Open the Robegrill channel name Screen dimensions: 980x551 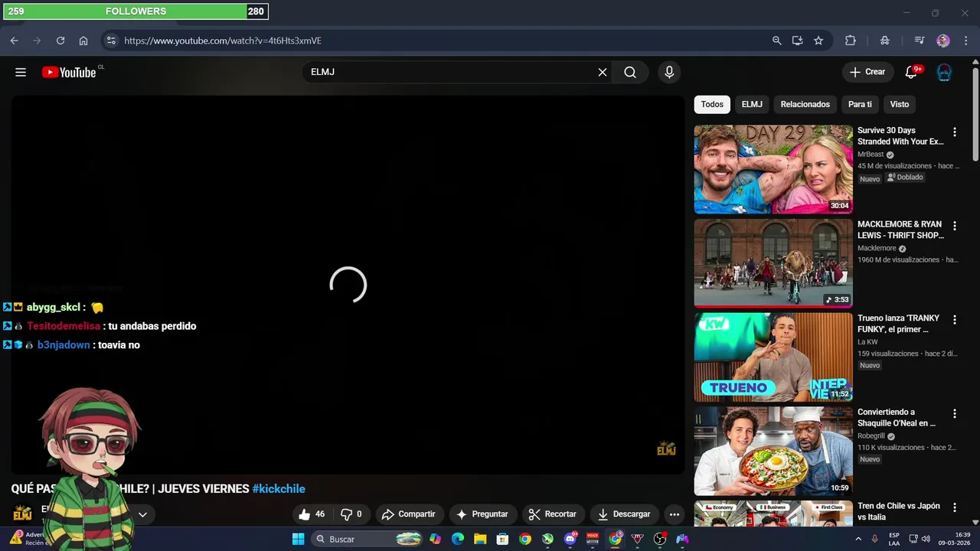[871, 436]
